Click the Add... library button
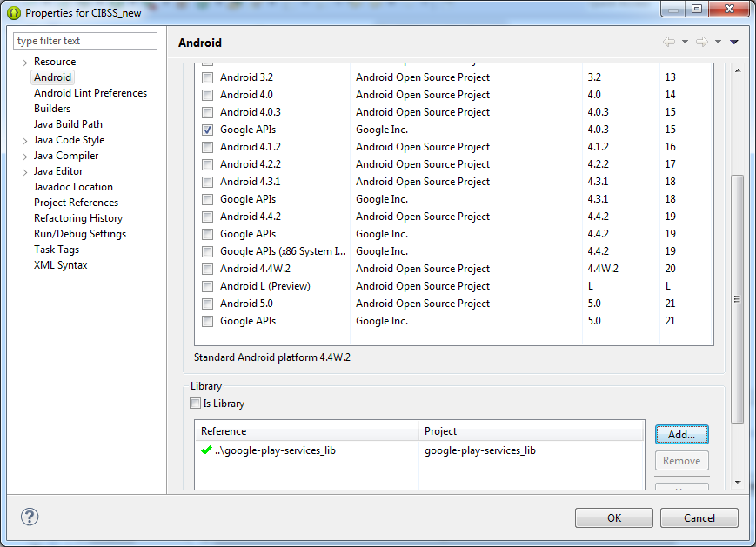Screen dimensions: 756x547 681,434
